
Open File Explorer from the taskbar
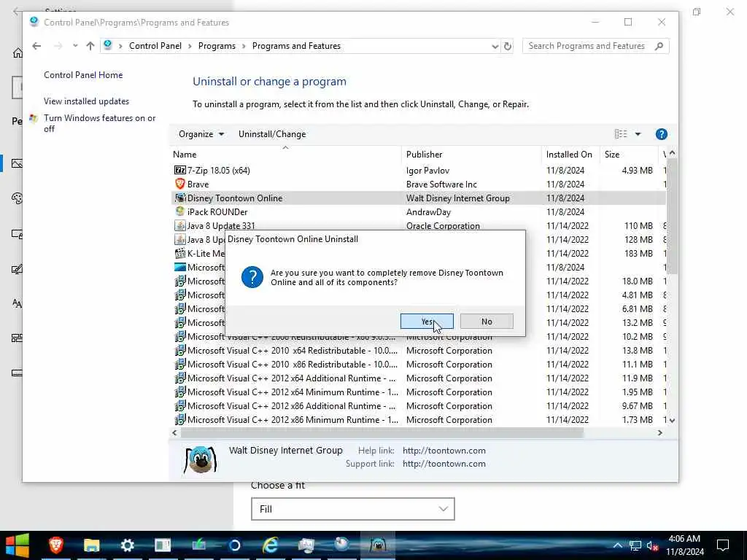click(x=91, y=545)
